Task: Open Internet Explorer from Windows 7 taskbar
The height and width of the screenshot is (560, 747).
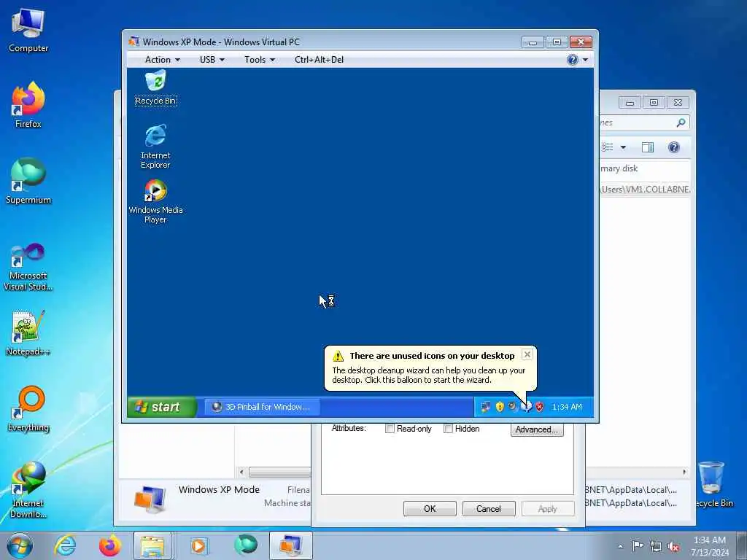Action: pos(65,545)
